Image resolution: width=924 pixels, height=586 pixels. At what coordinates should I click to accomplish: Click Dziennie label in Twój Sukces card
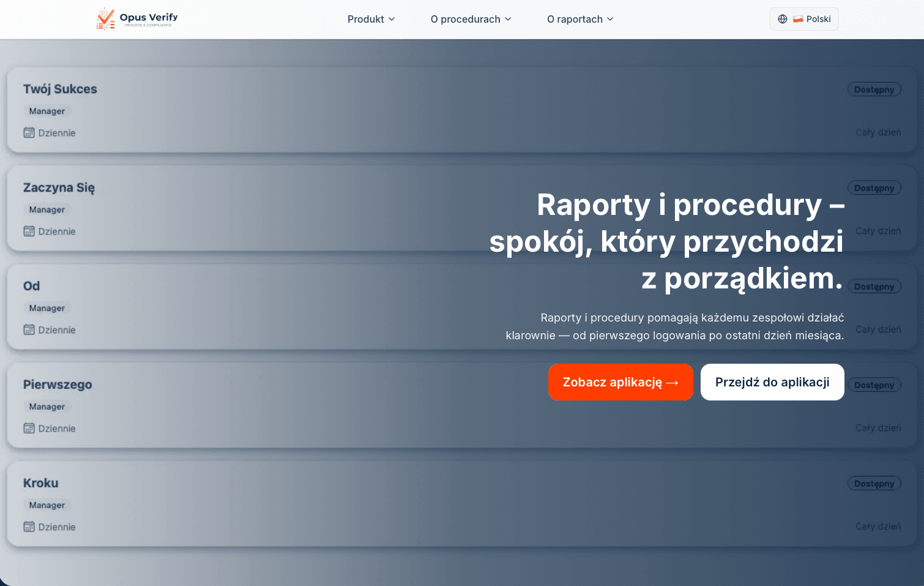57,133
